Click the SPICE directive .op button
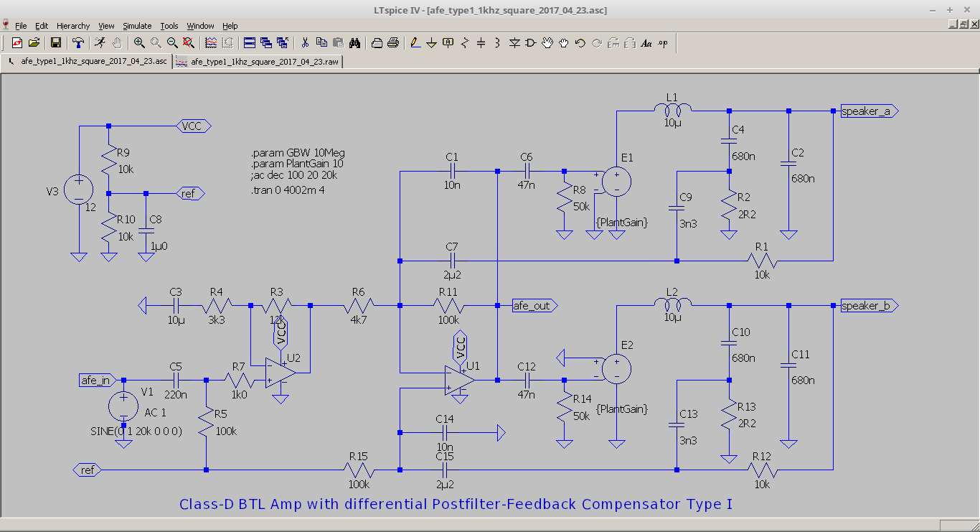Viewport: 980px width, 532px height. pyautogui.click(x=663, y=43)
